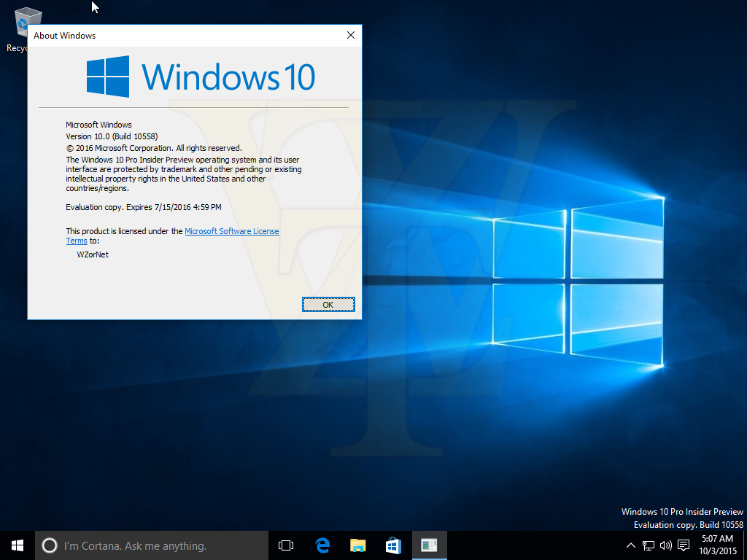Open the clock showing 5:07 AM
Image resolution: width=747 pixels, height=560 pixels.
click(718, 545)
